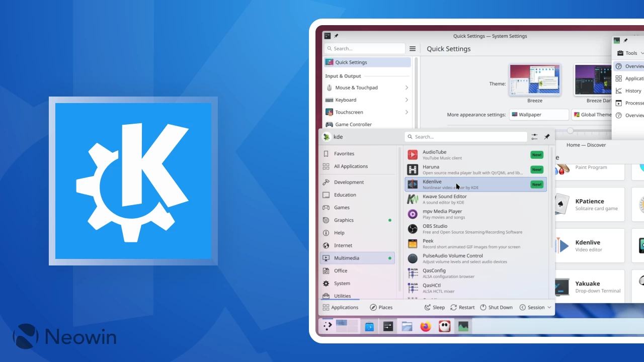Select the Breeze Dark theme

tap(594, 79)
